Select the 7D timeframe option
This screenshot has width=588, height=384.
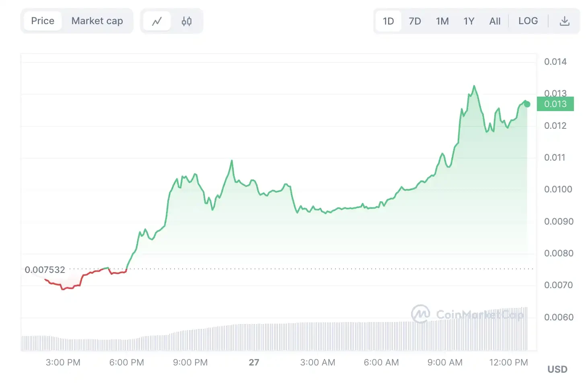[x=415, y=21]
